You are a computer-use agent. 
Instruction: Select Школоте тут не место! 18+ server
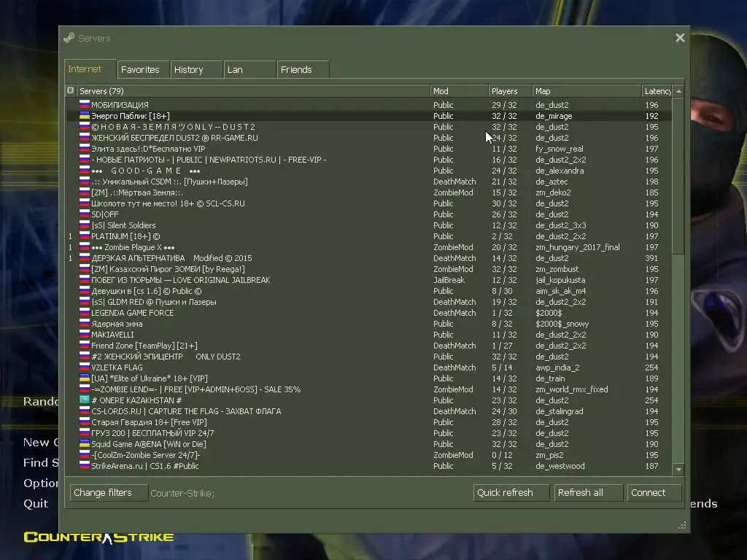point(368,203)
